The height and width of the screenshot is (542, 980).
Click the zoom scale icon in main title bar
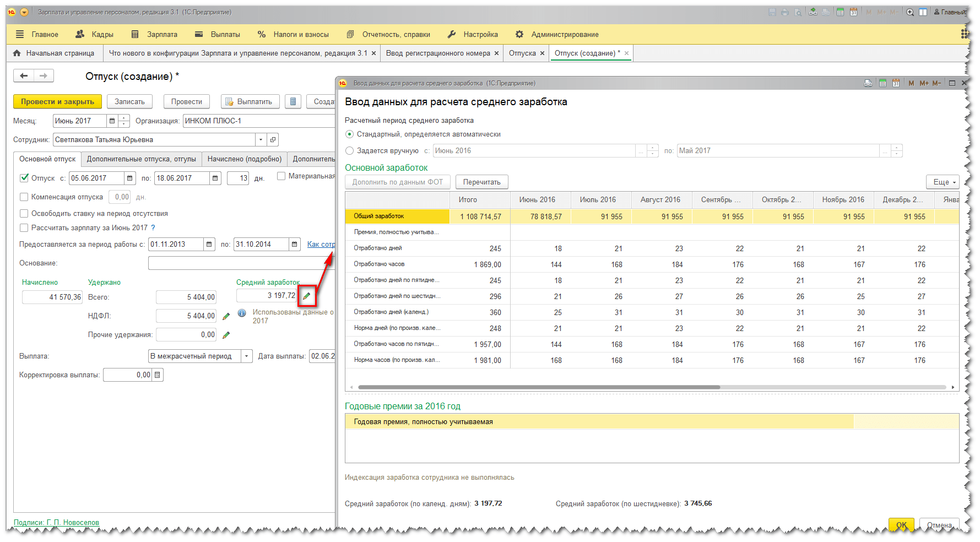910,12
